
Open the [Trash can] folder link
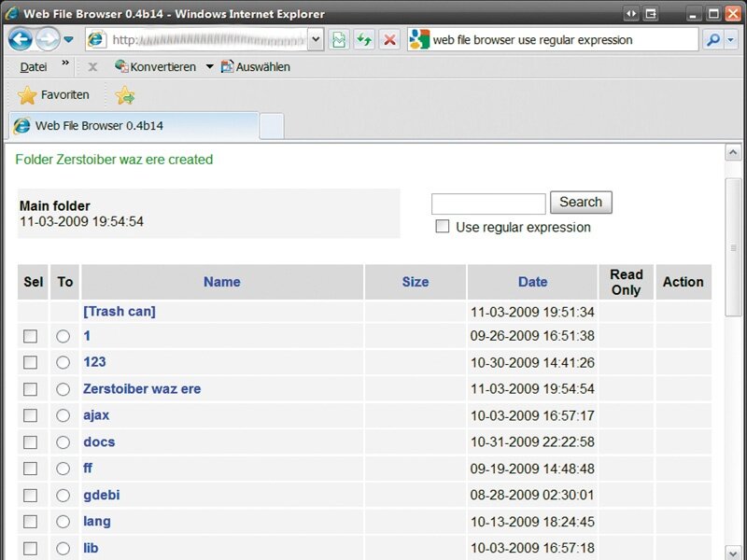tap(120, 312)
